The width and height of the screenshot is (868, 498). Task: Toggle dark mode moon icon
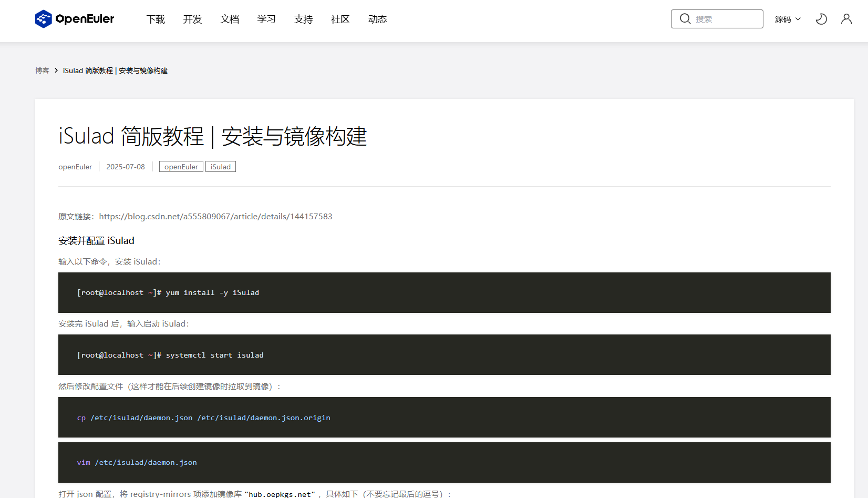click(x=821, y=19)
